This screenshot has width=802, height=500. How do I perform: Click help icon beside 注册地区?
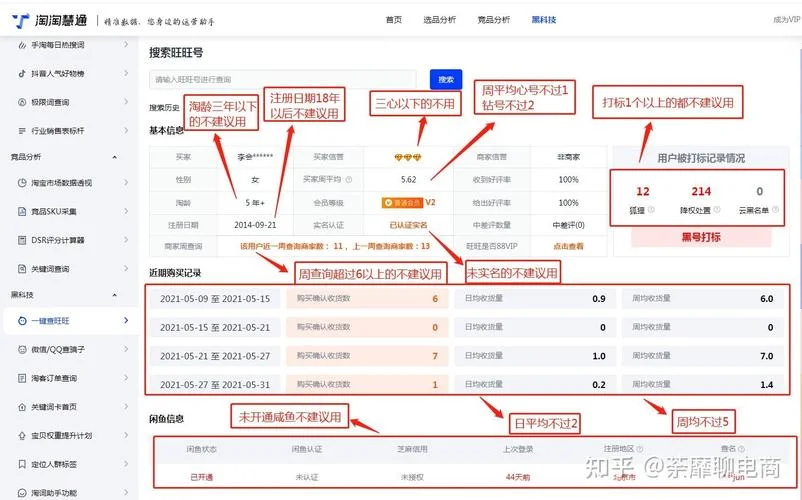[x=640, y=449]
